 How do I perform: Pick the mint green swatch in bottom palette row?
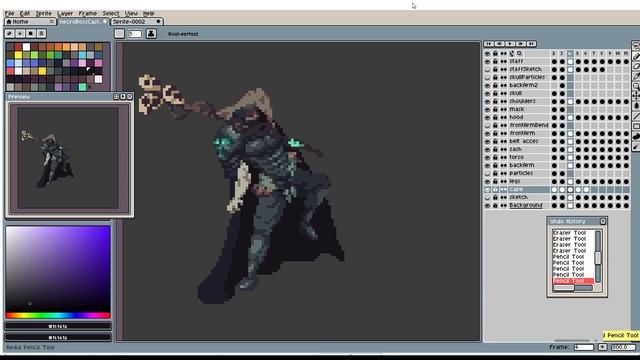pyautogui.click(x=82, y=87)
